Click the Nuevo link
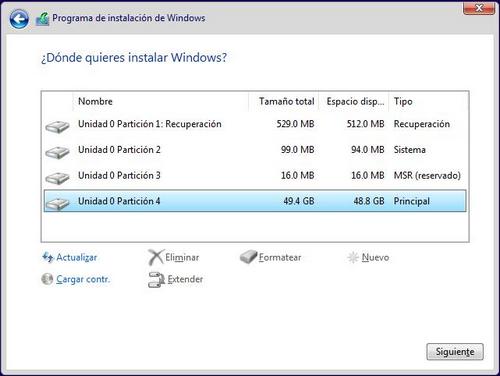 (375, 257)
